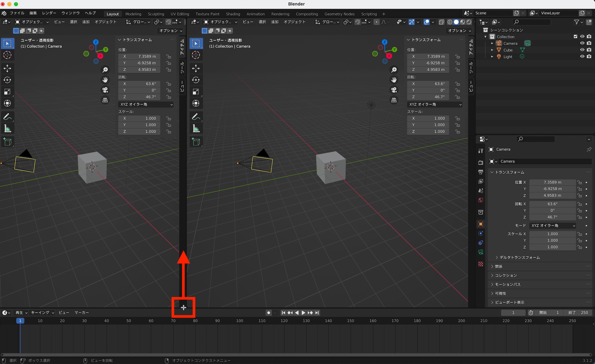Screen dimensions: 595x364
Task: Select the Rotate tool in left viewport
Action: coord(7,80)
